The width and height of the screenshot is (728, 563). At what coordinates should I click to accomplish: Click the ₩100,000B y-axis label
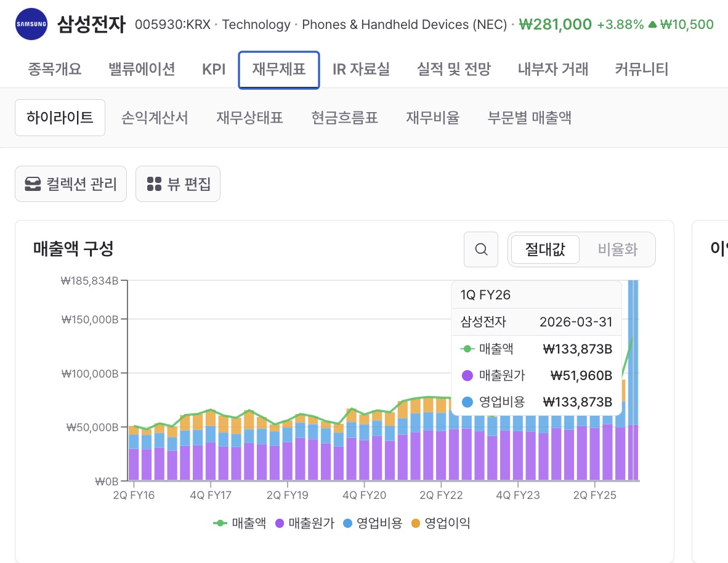coord(89,373)
